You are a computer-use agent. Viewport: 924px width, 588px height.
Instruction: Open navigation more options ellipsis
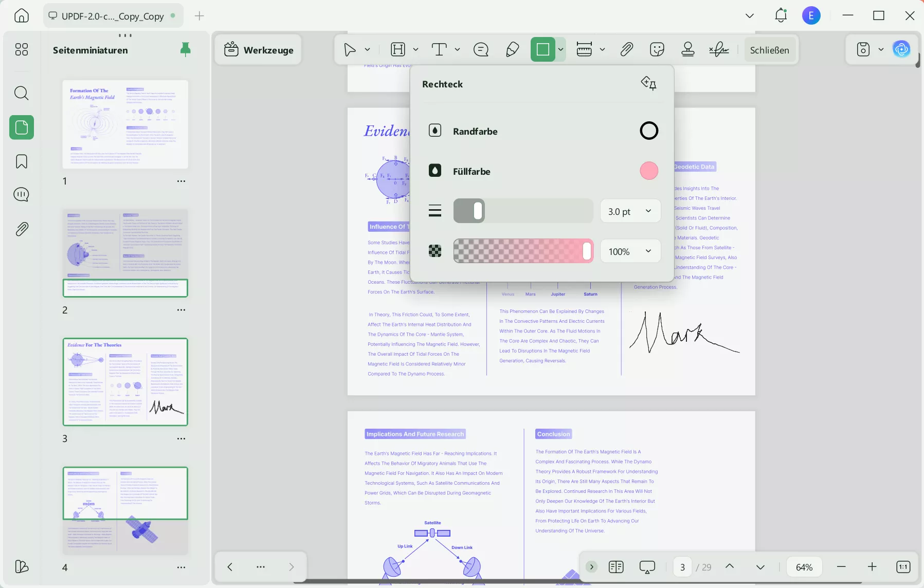pyautogui.click(x=261, y=567)
